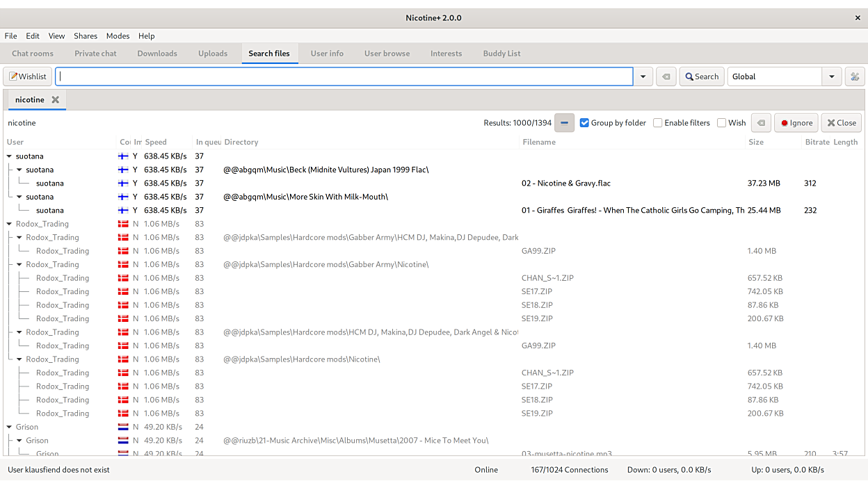Close the nicotine search tab

coord(56,99)
